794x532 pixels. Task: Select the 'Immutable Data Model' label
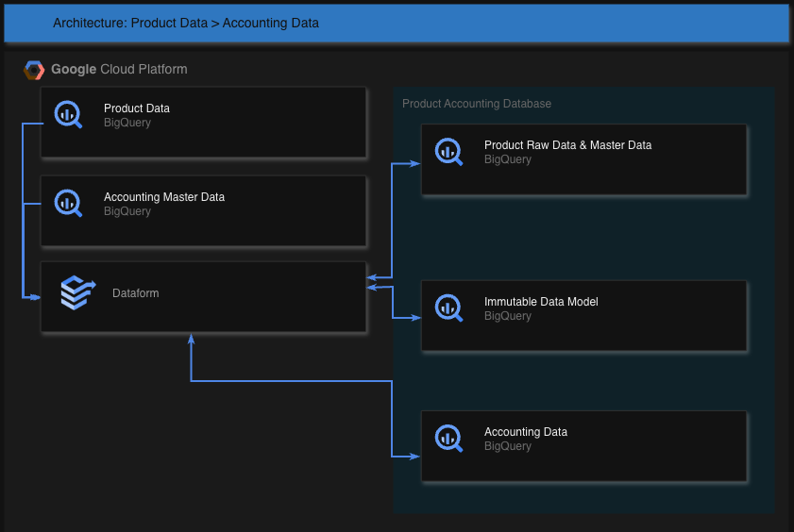coord(541,302)
